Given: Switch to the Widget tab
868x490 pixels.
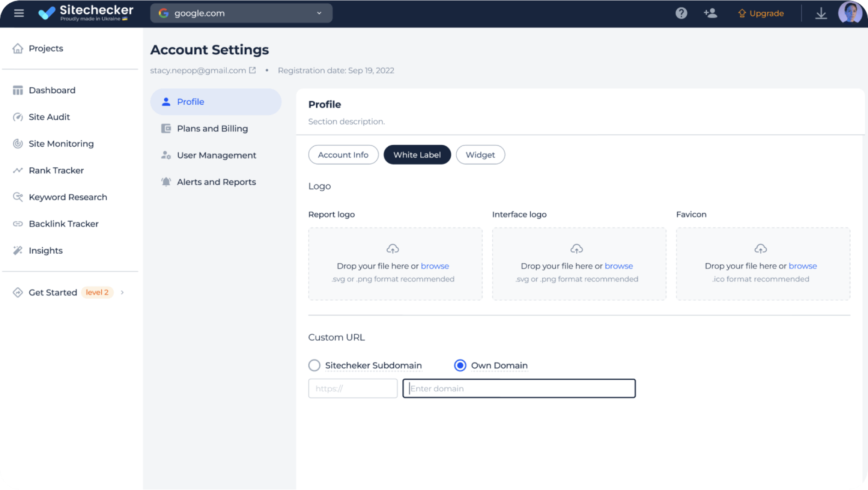Looking at the screenshot, I should (480, 155).
